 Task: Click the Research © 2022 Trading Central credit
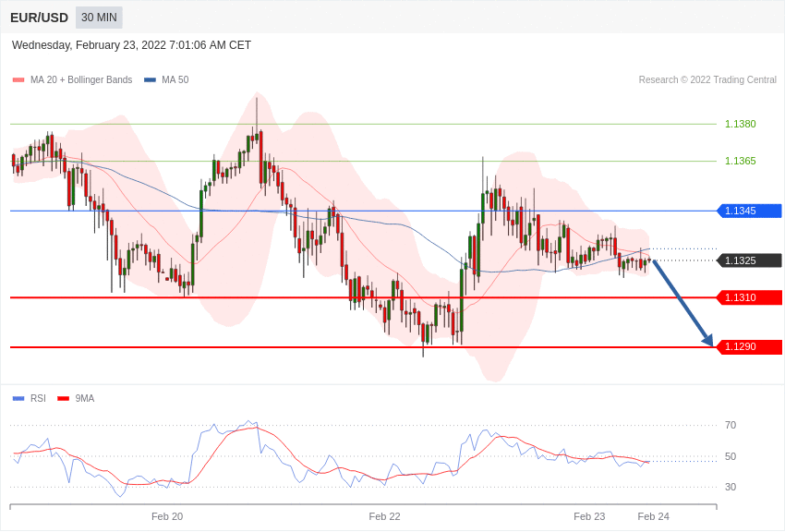707,79
